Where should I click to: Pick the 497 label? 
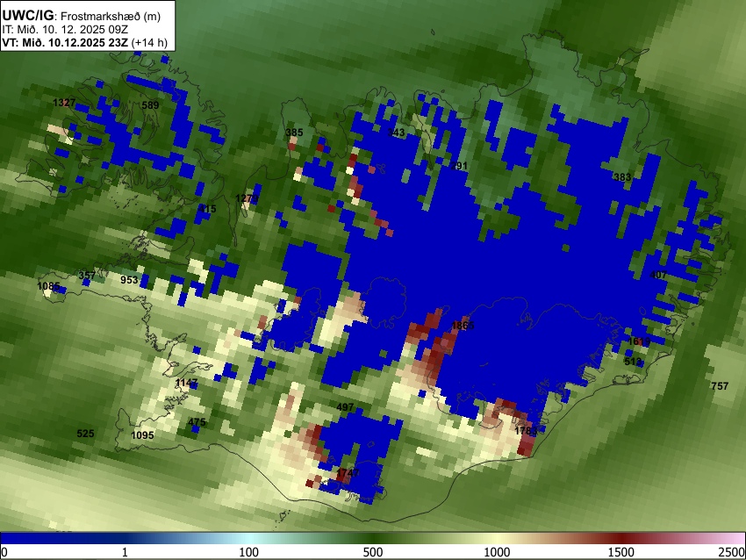point(345,407)
